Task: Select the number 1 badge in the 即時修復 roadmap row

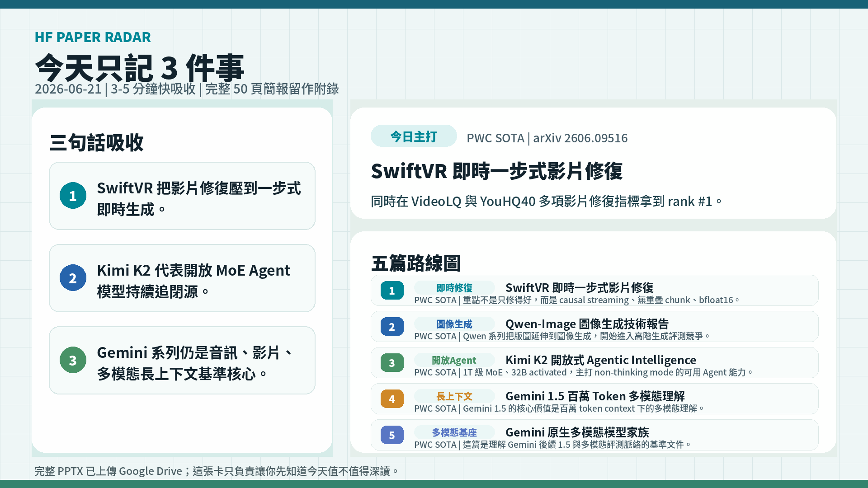Action: 392,291
